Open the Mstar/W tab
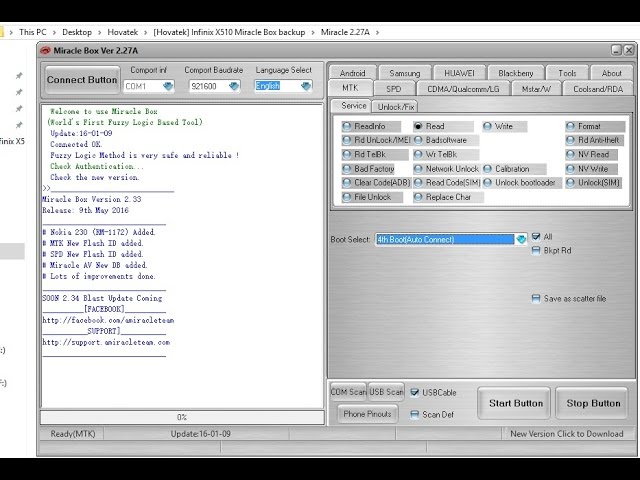The width and height of the screenshot is (640, 480). 536,89
